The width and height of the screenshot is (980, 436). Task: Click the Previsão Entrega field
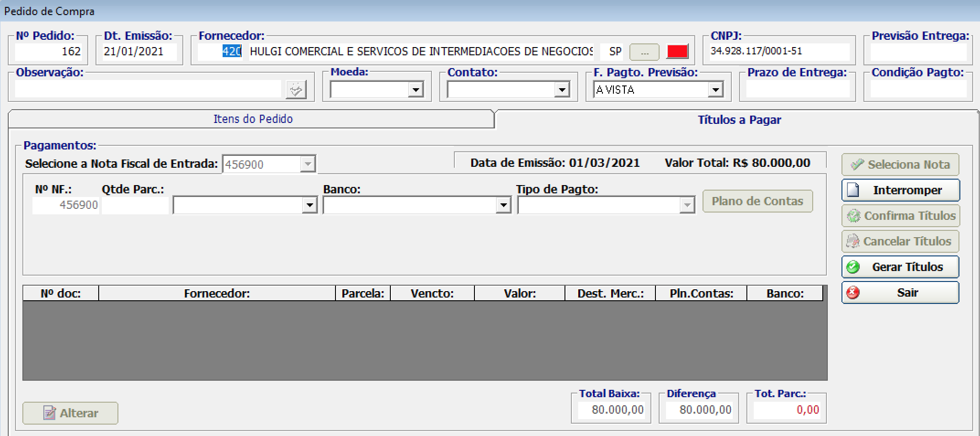click(x=918, y=52)
